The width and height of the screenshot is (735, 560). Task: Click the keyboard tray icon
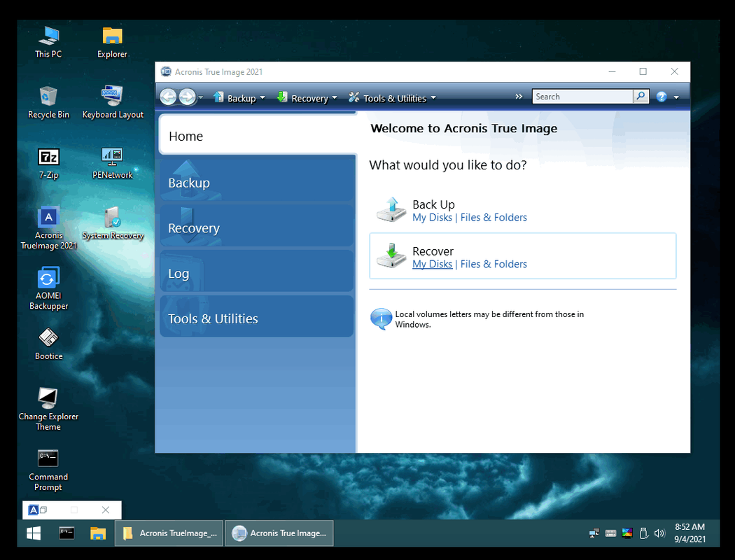pyautogui.click(x=610, y=533)
